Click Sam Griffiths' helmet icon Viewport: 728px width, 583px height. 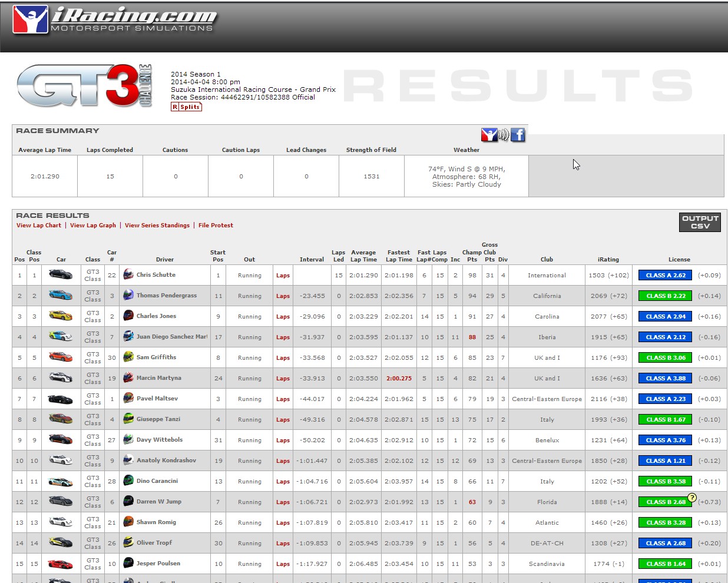pos(128,357)
